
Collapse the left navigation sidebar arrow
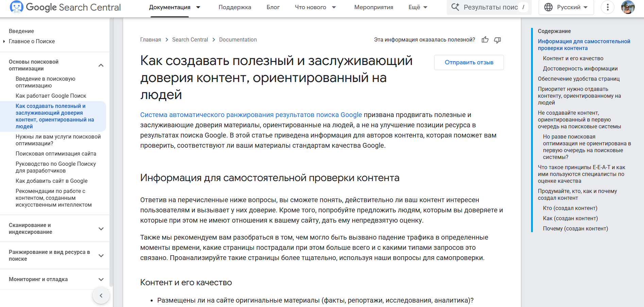click(101, 295)
